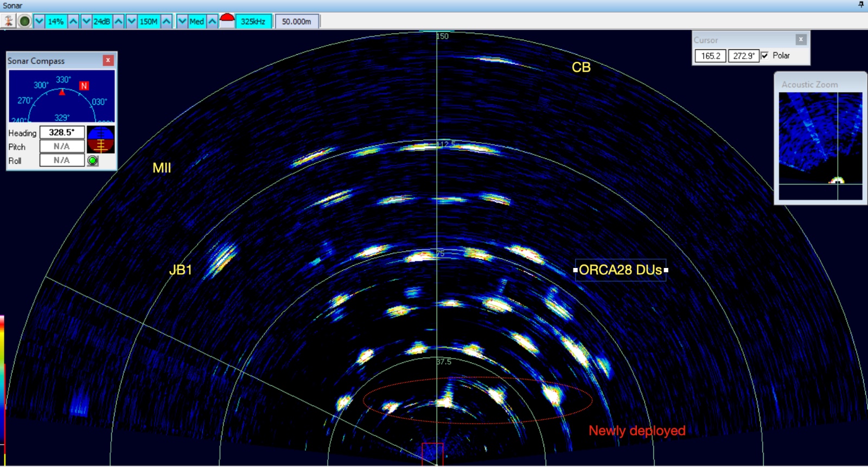This screenshot has width=868, height=467.
Task: Click the pin icon in Sonar title bar
Action: pyautogui.click(x=860, y=4)
